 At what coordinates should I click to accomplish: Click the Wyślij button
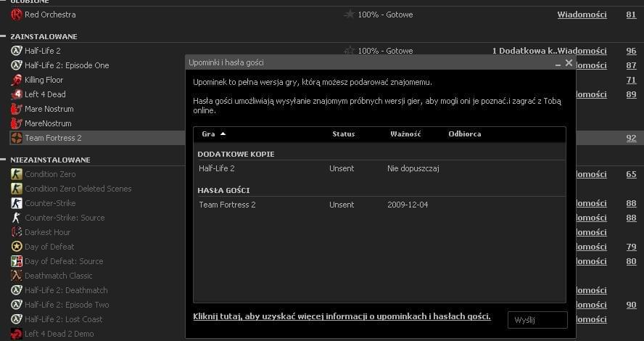click(x=537, y=320)
